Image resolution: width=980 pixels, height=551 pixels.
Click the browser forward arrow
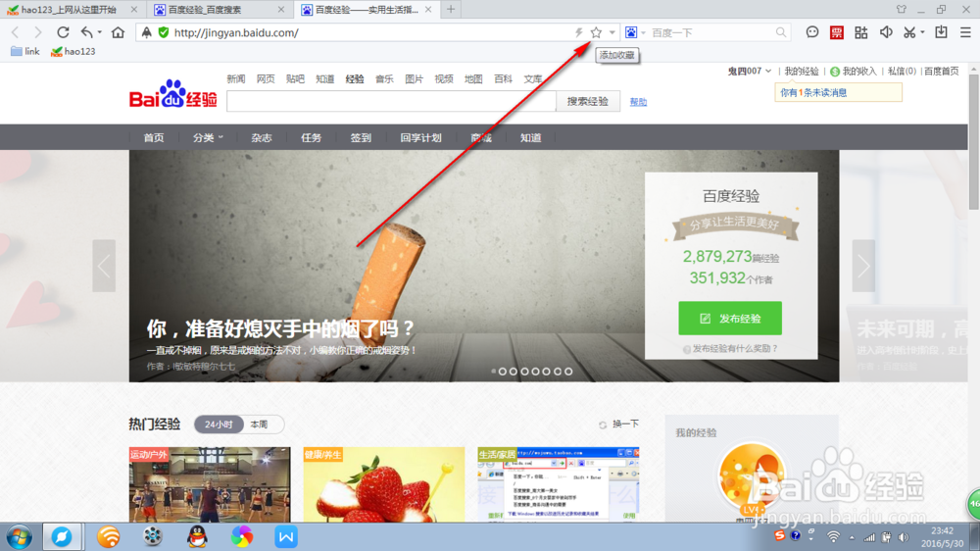coord(38,32)
